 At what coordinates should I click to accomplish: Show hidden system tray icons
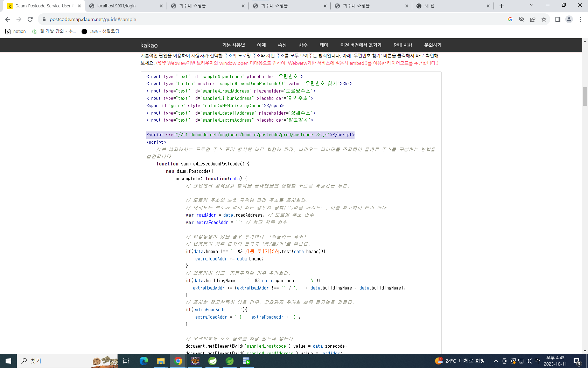point(496,361)
